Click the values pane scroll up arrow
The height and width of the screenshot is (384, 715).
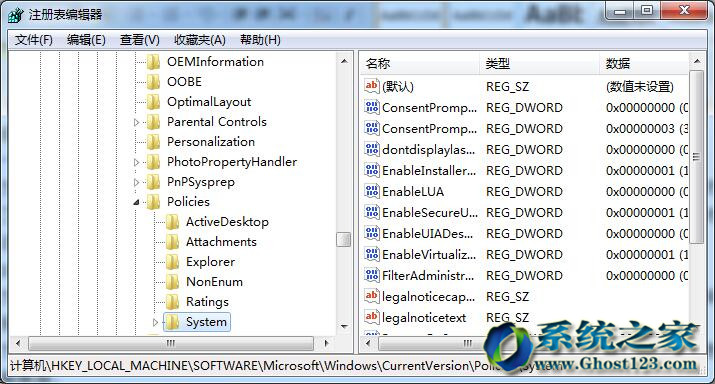pyautogui.click(x=697, y=61)
